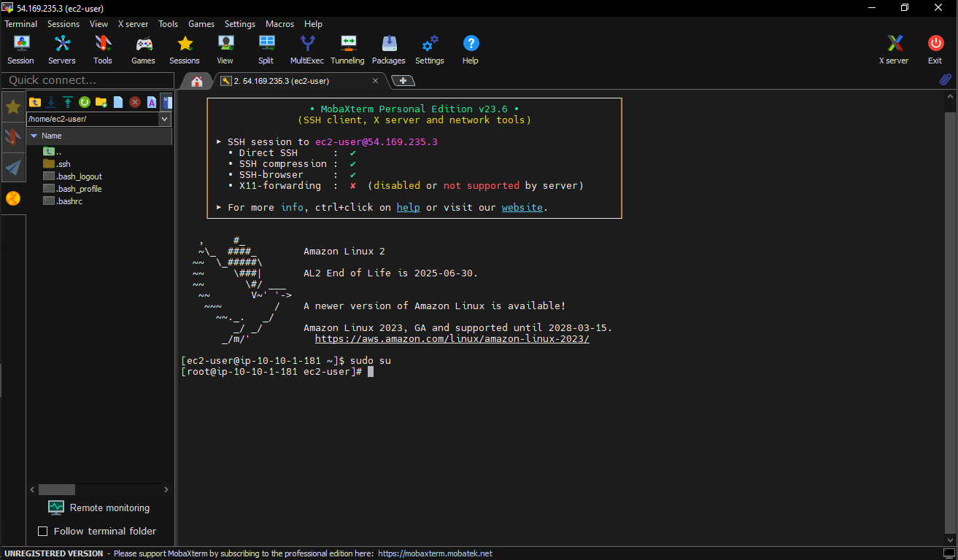Click the Quick connect input field

(88, 80)
